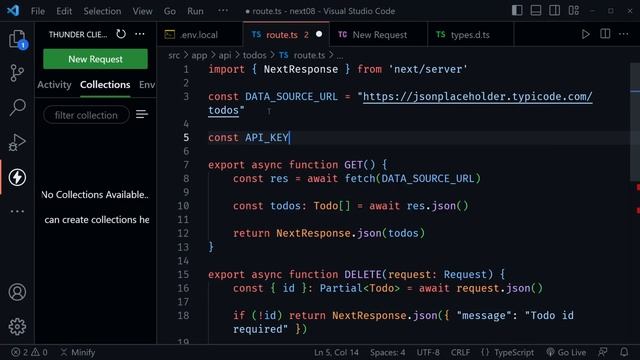The image size is (640, 360).
Task: Open the Accounts menu icon
Action: [x=17, y=292]
